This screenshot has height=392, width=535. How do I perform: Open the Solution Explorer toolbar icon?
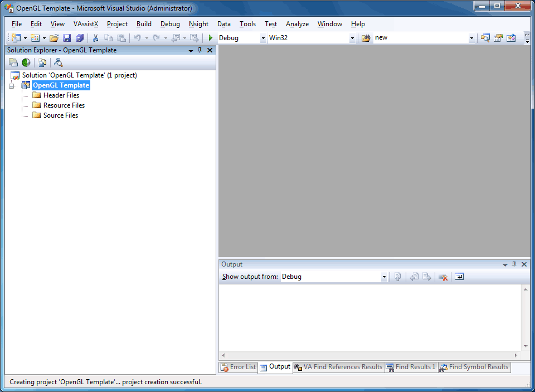485,38
